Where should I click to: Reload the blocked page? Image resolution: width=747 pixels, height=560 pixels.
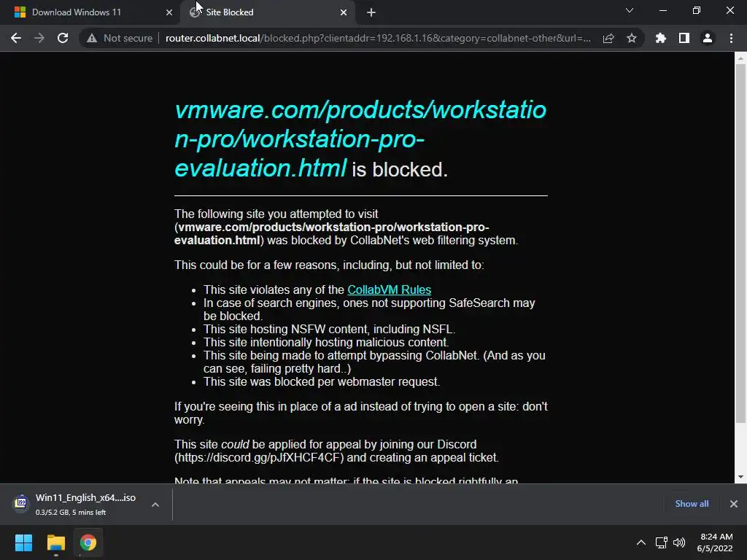[63, 38]
